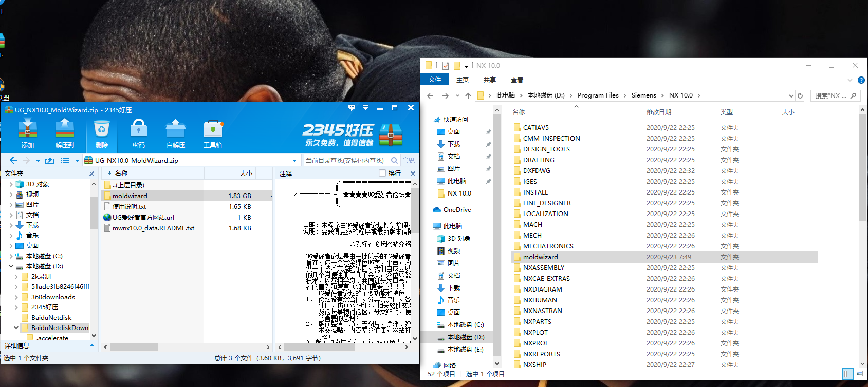Screen dimensions: 868x387
Task: Click Siemens in the address breadcrumb
Action: (x=644, y=95)
